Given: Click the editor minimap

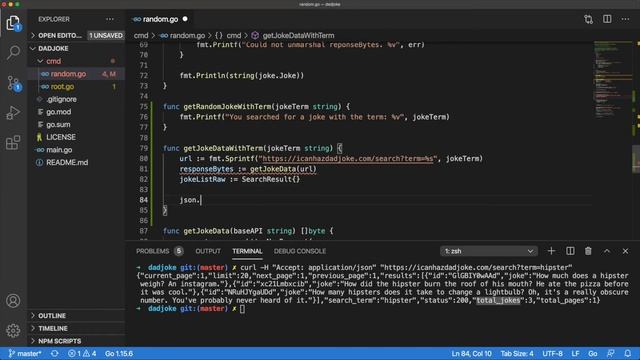Looking at the screenshot, I should pos(613,80).
